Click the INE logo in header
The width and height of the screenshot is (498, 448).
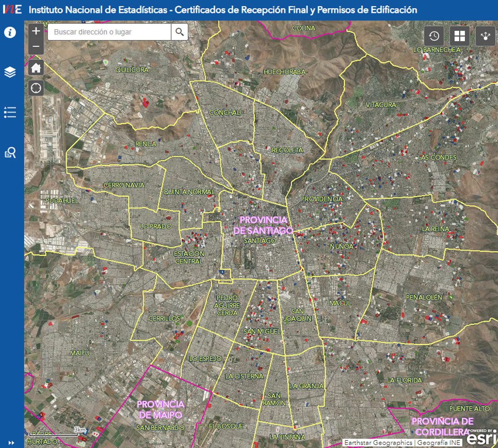(x=12, y=10)
